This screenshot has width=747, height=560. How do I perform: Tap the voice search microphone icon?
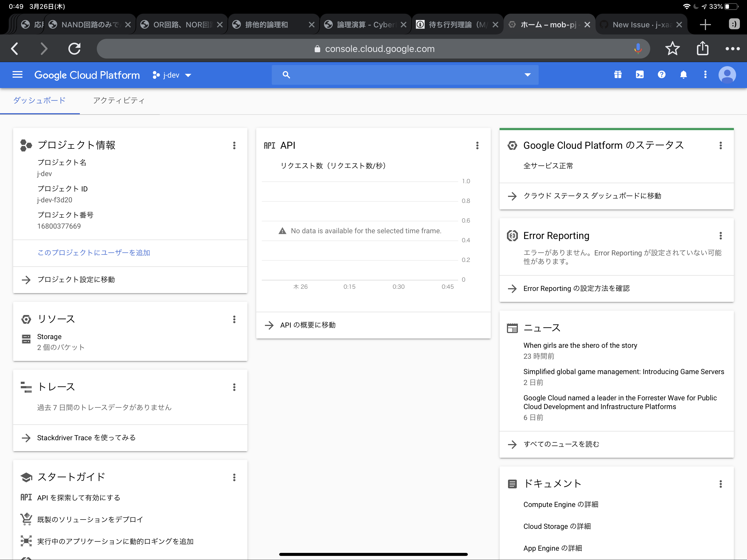pyautogui.click(x=638, y=49)
